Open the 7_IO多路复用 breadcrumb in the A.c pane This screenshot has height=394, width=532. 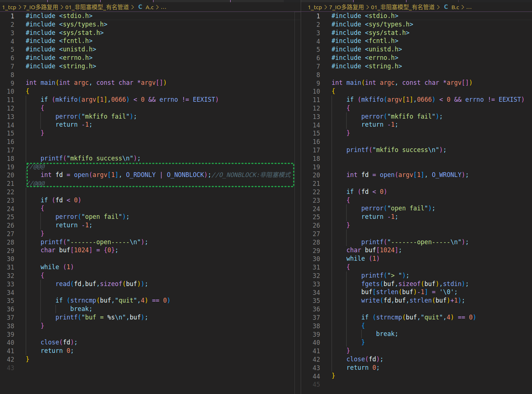pos(41,7)
